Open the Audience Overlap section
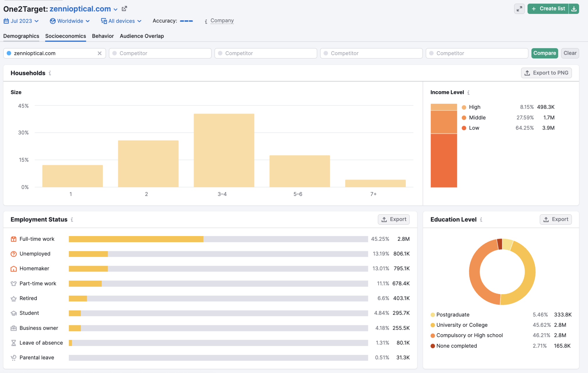 (x=141, y=35)
